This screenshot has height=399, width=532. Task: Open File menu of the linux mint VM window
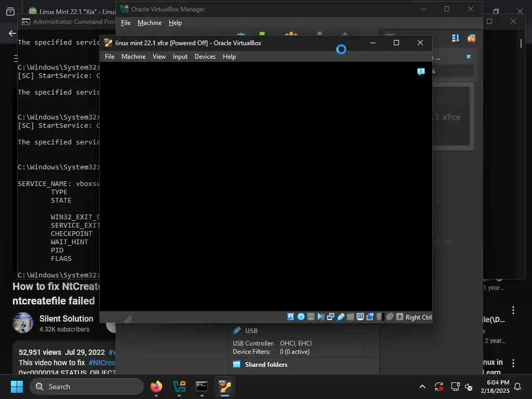(x=110, y=57)
